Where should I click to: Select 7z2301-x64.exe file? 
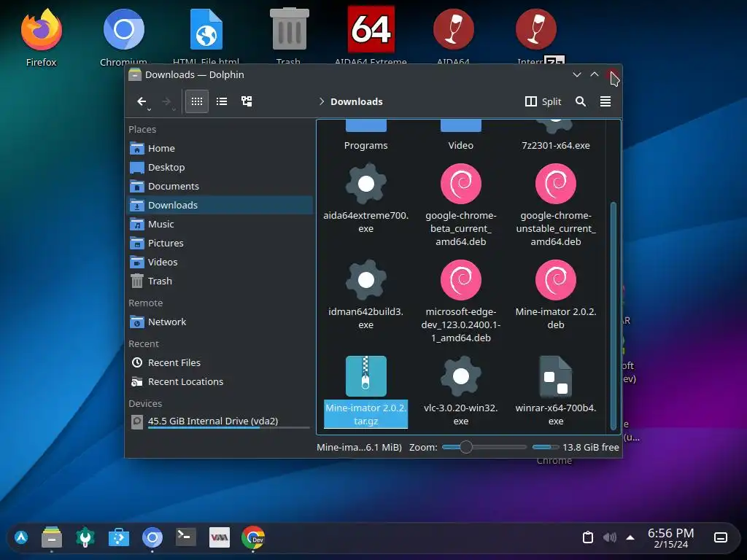pyautogui.click(x=555, y=136)
